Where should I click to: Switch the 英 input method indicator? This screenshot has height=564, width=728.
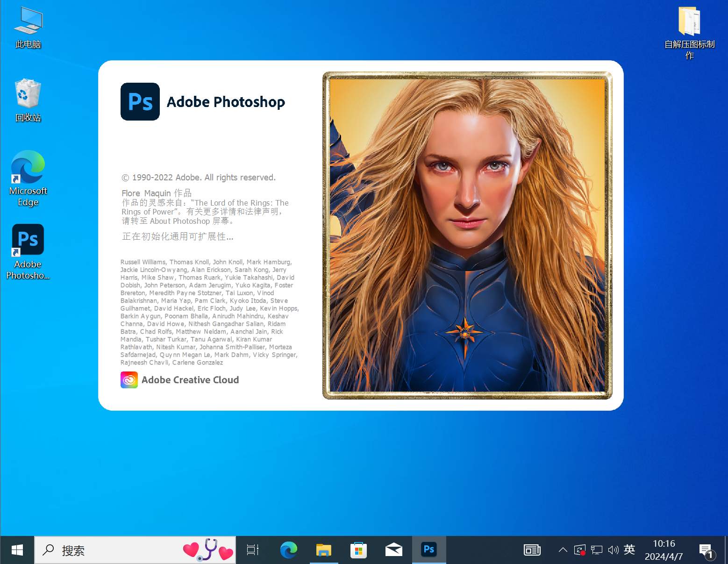coord(629,550)
